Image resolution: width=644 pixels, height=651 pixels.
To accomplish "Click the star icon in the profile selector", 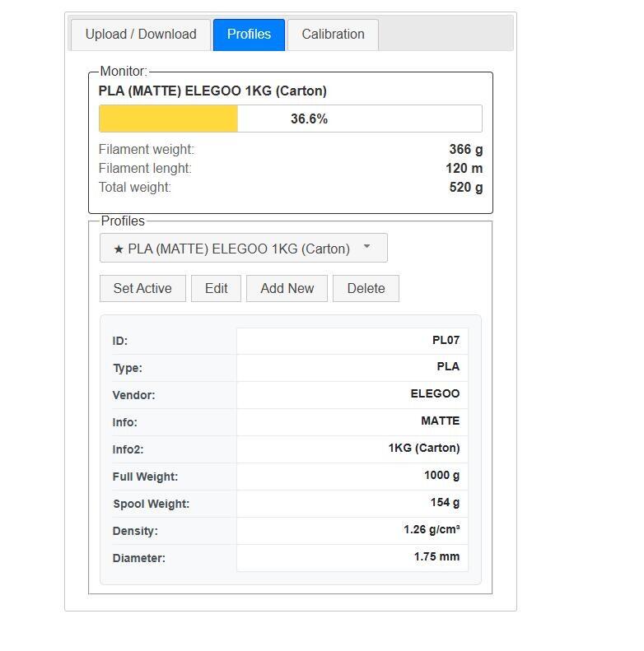I will [119, 249].
